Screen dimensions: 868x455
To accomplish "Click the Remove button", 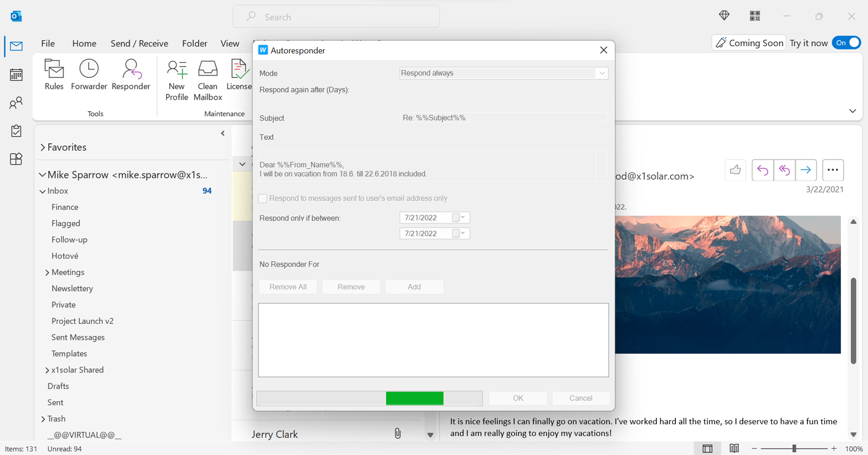I will (x=351, y=287).
